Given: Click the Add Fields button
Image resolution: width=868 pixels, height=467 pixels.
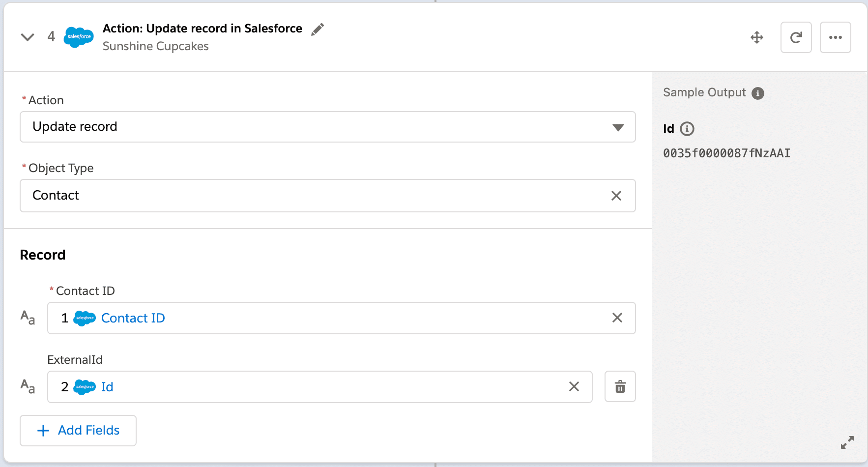Looking at the screenshot, I should tap(78, 430).
